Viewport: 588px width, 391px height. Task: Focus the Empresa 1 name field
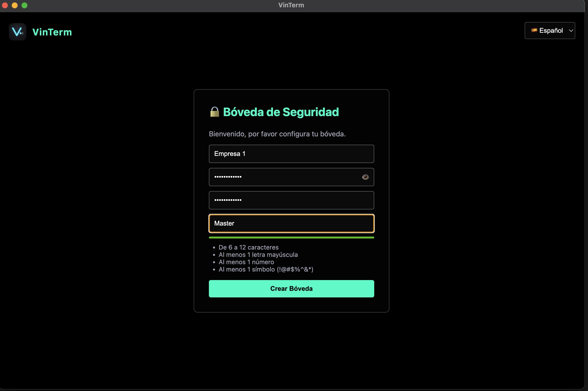pos(291,154)
